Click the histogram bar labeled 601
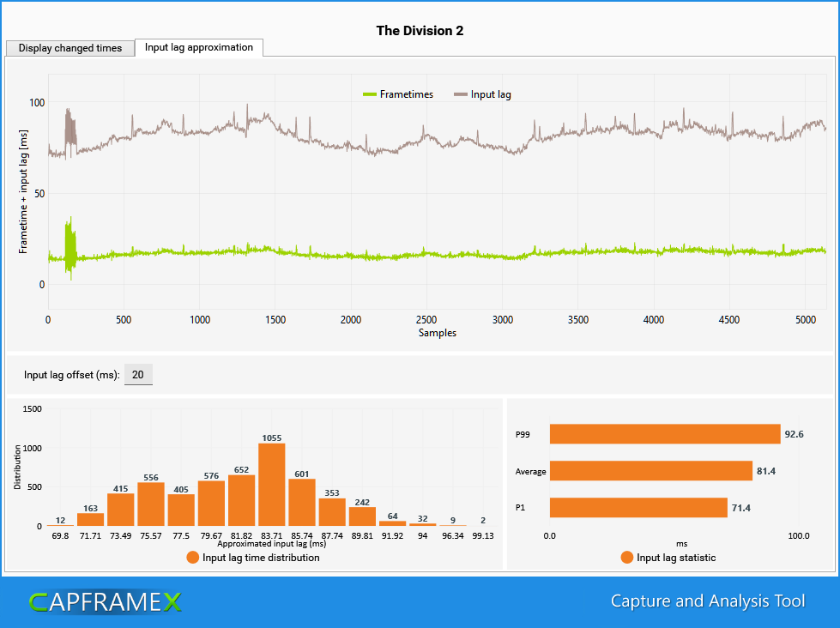 coord(302,503)
